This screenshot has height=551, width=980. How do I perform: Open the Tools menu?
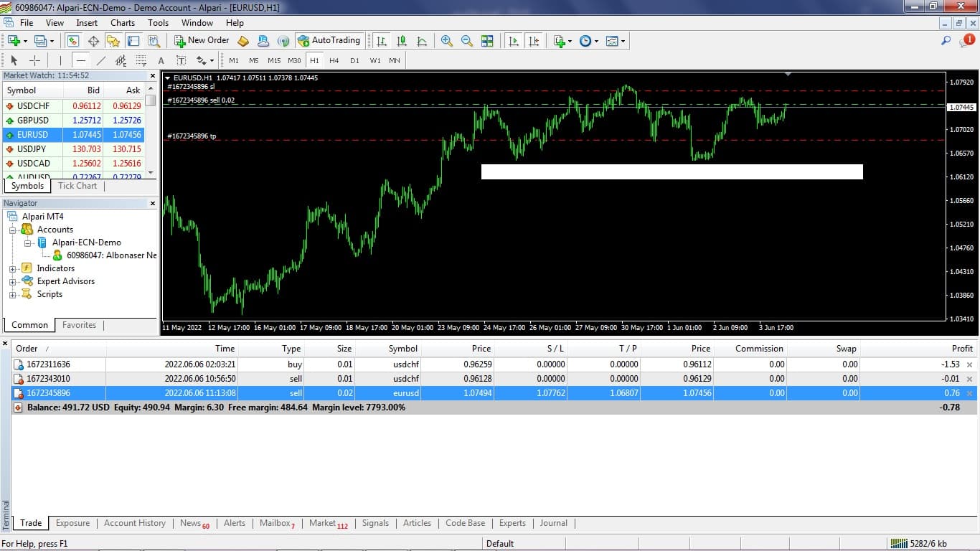158,23
